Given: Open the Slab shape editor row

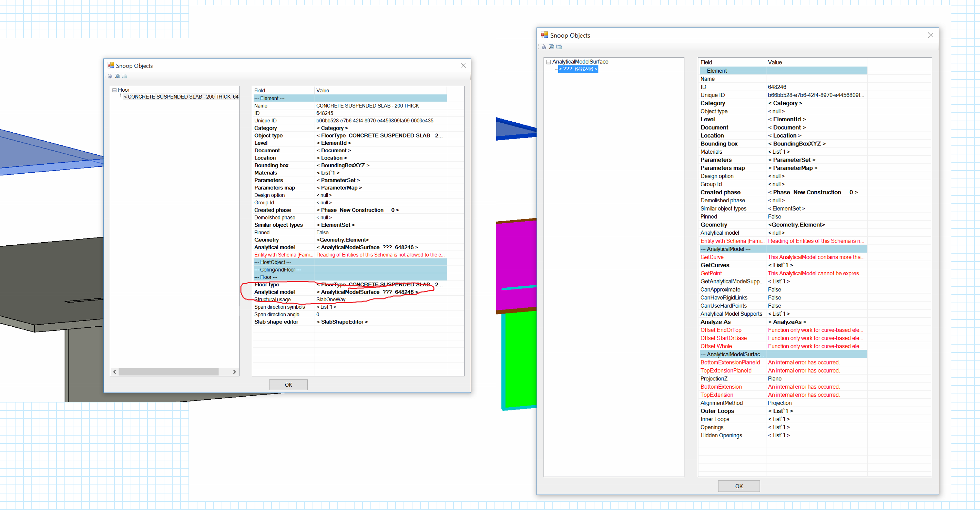Looking at the screenshot, I should (x=341, y=322).
